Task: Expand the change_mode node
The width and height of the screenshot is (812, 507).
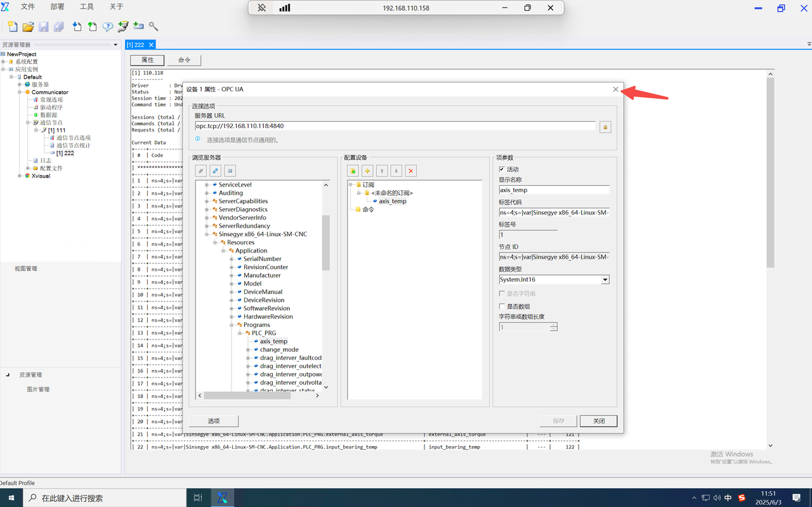Action: pyautogui.click(x=248, y=350)
